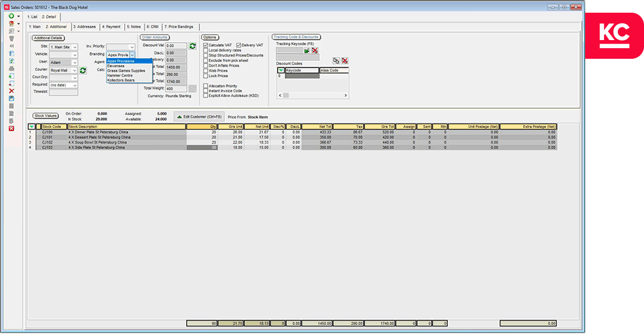Switch to the 1: Main tab

(35, 27)
